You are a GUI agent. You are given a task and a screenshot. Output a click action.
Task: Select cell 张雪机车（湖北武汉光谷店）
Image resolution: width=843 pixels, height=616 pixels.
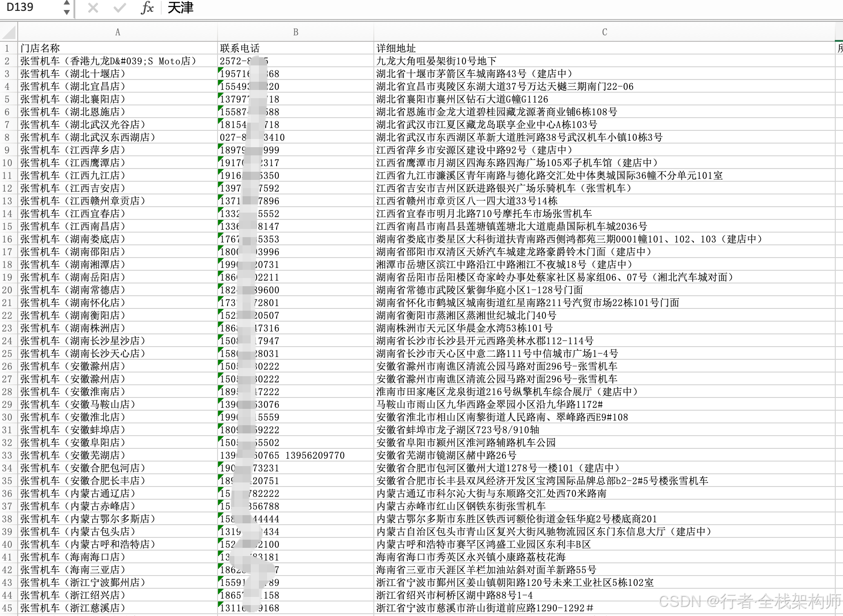tap(118, 124)
